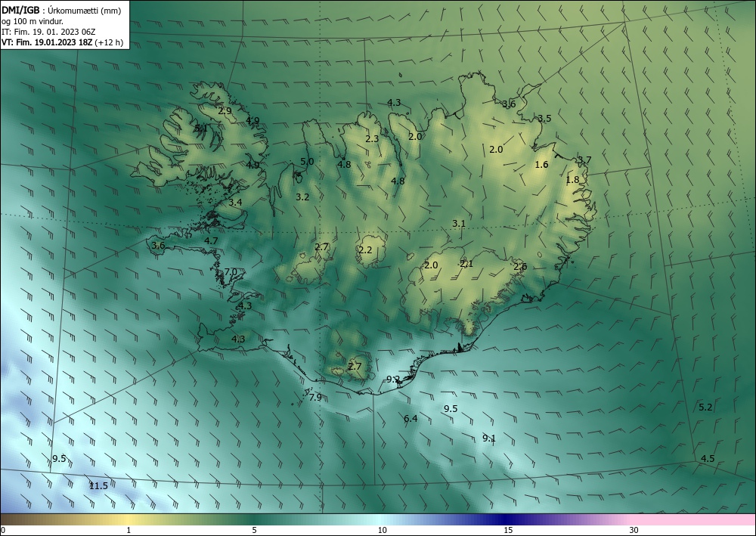Click the 3.4 value in west Iceland
756x536 pixels.
click(x=235, y=203)
